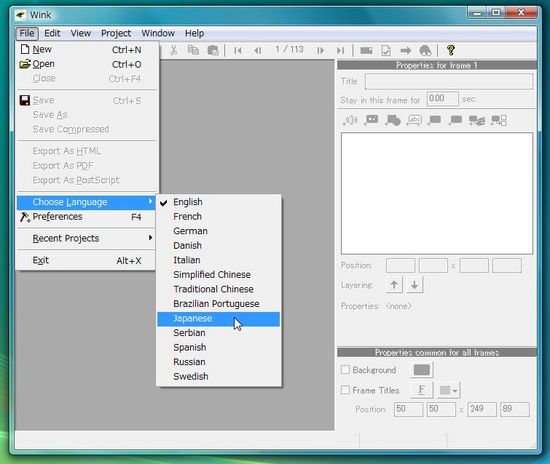550x464 pixels.
Task: Click the position field showing 249
Action: point(482,409)
